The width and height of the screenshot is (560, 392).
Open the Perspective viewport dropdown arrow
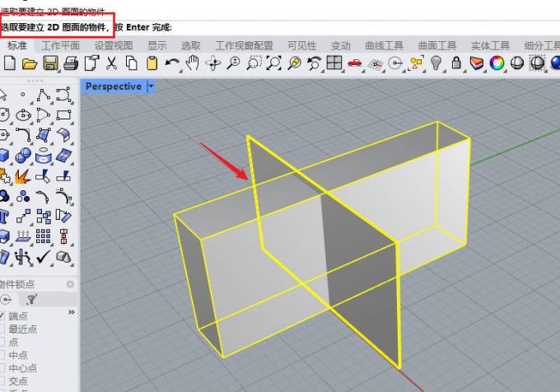(151, 86)
